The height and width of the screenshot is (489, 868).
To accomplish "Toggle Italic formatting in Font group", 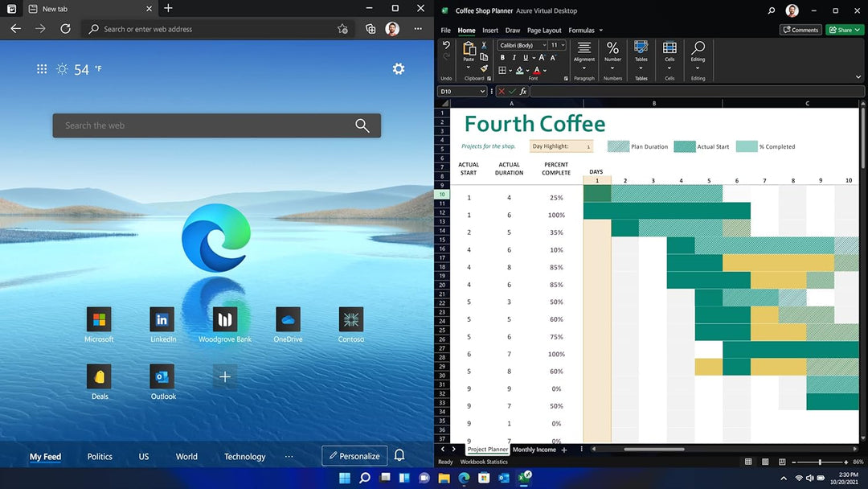I will 515,58.
